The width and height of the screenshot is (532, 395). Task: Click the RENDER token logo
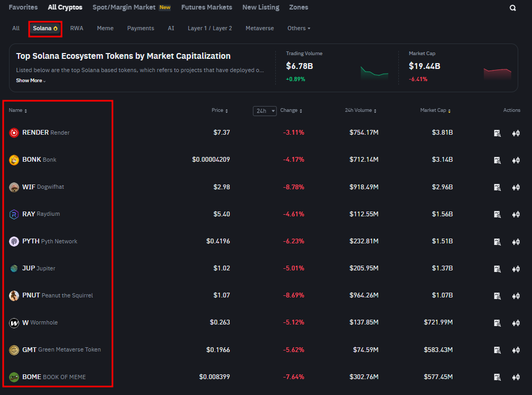coord(14,133)
